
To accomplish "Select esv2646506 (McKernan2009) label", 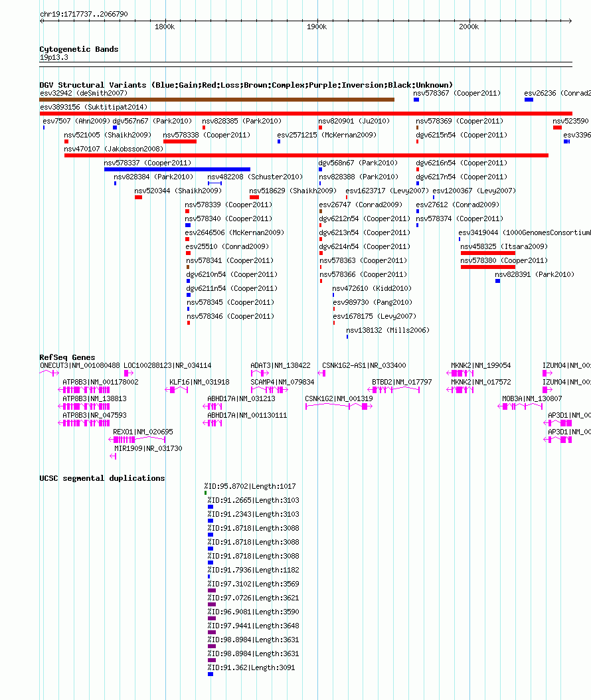I will (x=234, y=232).
